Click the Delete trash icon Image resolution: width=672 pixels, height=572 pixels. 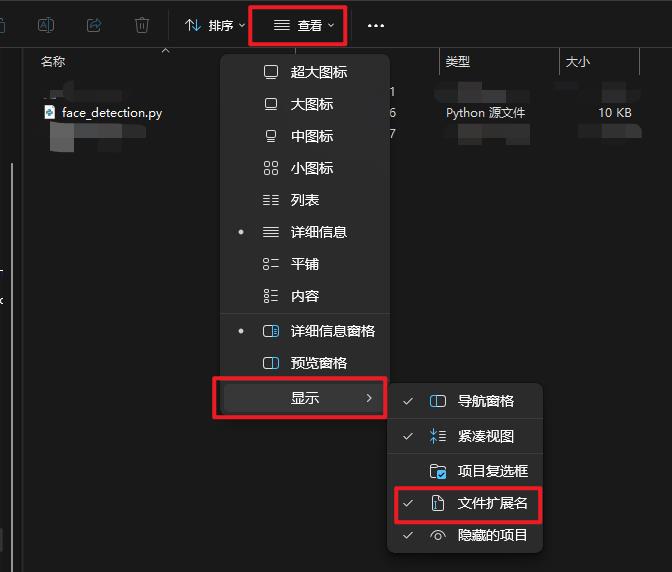point(142,25)
